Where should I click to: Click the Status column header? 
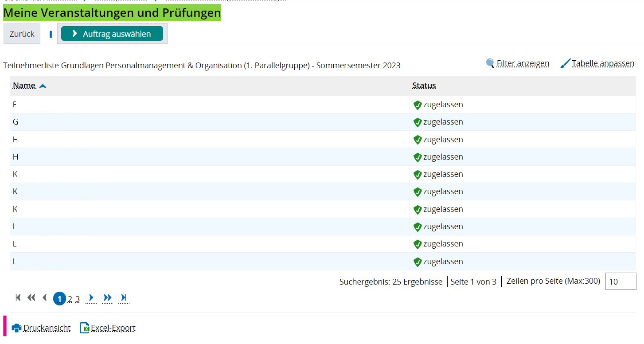[x=424, y=86]
